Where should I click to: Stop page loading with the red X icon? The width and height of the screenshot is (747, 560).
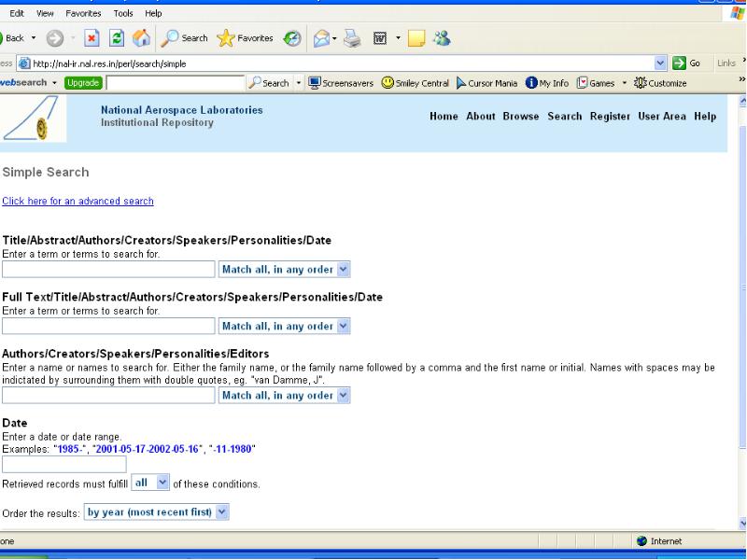pos(92,38)
